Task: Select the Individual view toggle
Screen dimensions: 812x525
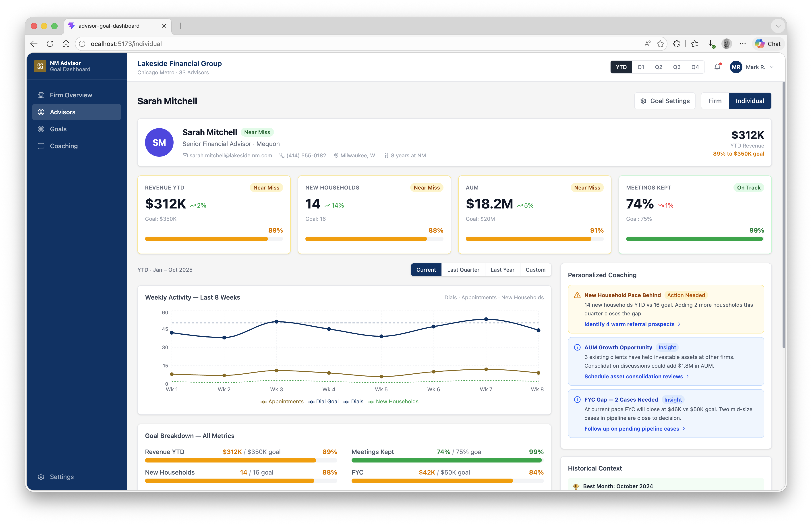Action: point(750,101)
